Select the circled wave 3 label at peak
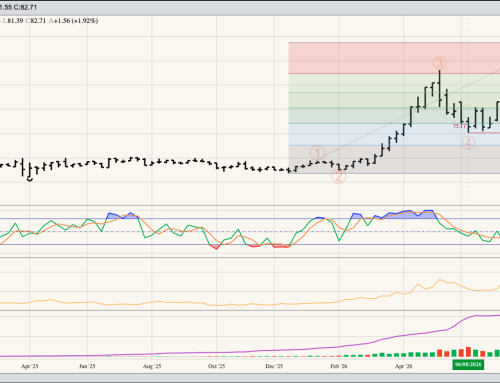 439,63
